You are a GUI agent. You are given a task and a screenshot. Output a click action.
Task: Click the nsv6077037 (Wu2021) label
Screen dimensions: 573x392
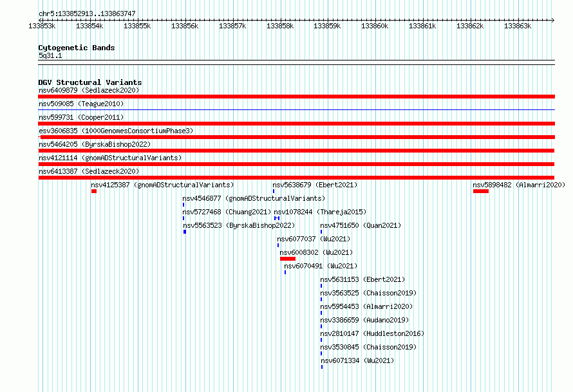(314, 239)
